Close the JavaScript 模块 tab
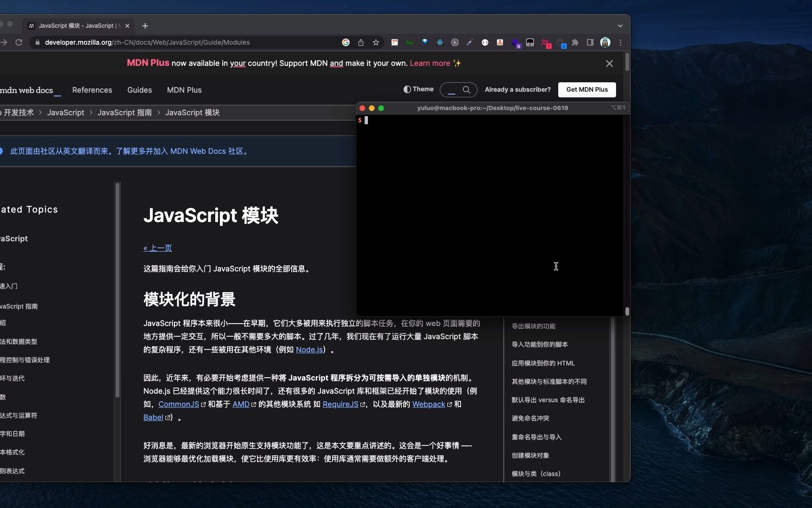This screenshot has width=812, height=508. coord(127,26)
